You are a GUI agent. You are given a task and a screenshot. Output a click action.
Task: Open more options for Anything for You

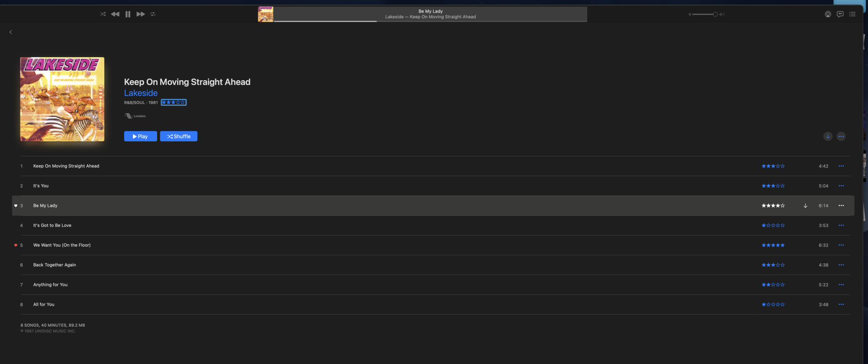point(841,285)
